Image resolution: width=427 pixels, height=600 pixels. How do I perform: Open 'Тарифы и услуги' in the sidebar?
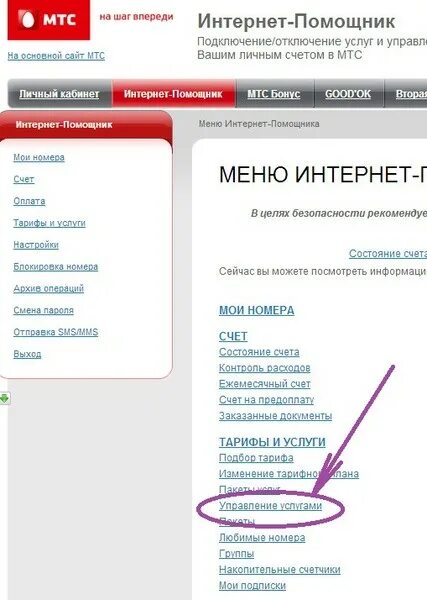49,223
